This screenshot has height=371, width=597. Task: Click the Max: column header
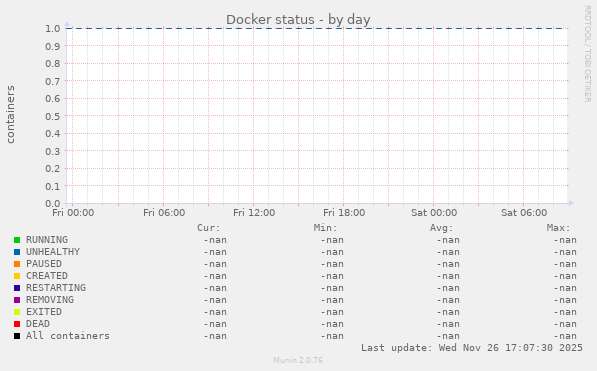pyautogui.click(x=559, y=228)
